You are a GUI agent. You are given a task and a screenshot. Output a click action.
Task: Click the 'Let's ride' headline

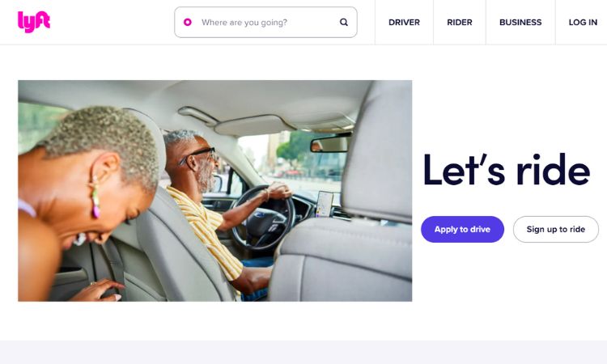click(x=507, y=170)
